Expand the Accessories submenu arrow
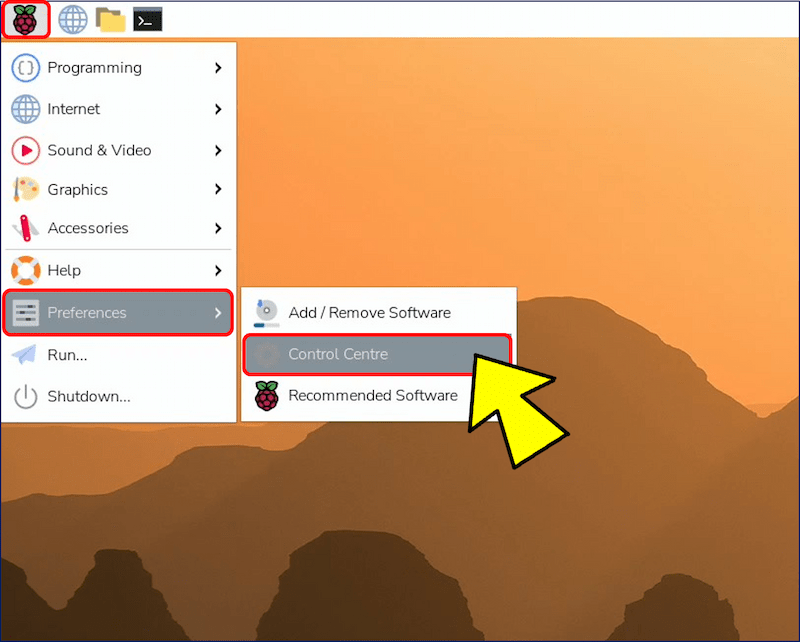The height and width of the screenshot is (642, 800). coord(218,228)
